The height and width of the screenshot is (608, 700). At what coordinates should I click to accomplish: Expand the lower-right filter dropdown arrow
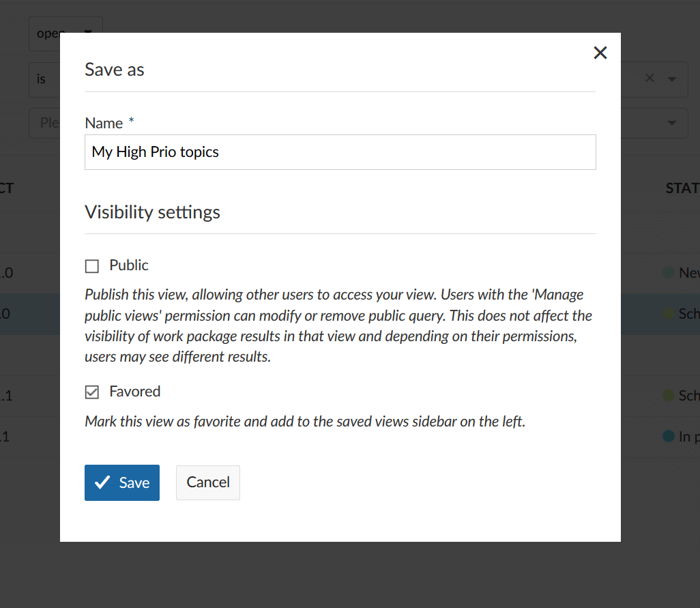pos(672,123)
